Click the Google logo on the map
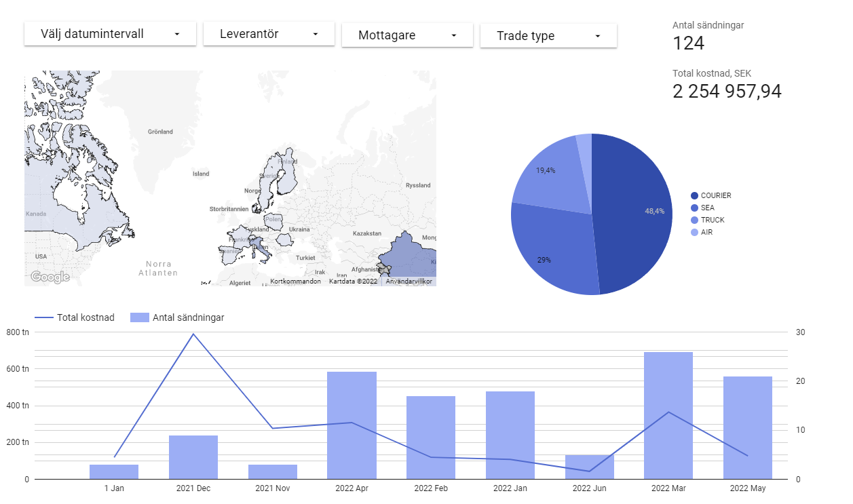Screen dimensions: 853x504 (x=50, y=277)
